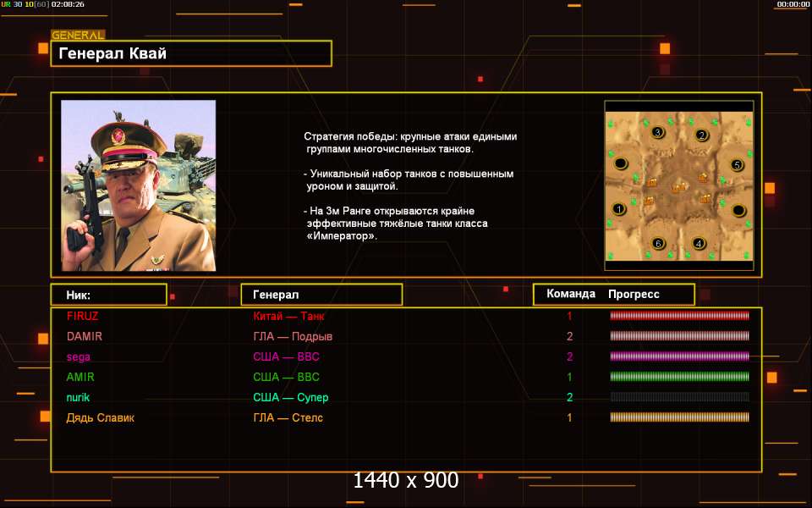Click 'США — Супер' general entry

pos(290,398)
